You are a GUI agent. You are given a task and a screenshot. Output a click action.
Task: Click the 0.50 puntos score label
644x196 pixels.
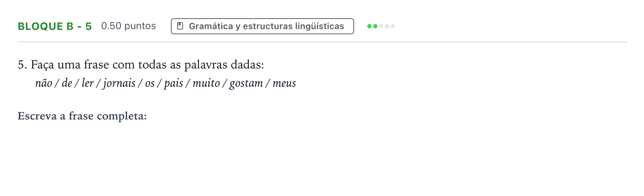129,26
